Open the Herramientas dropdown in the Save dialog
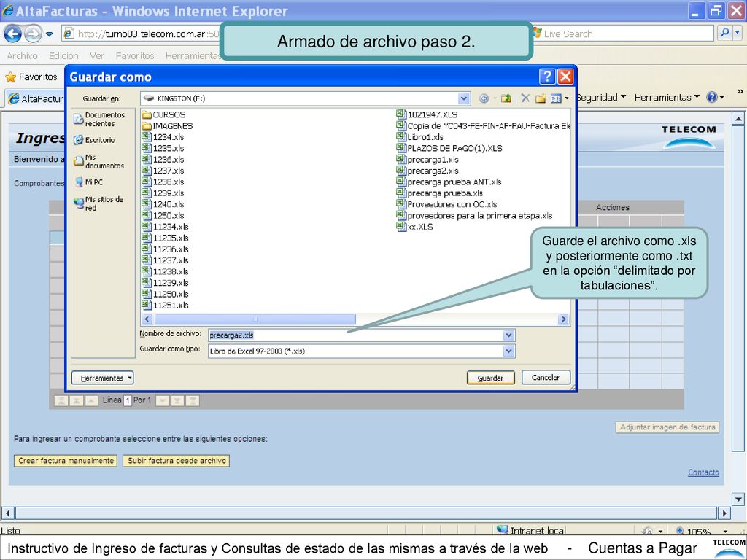747x560 pixels. click(x=102, y=378)
